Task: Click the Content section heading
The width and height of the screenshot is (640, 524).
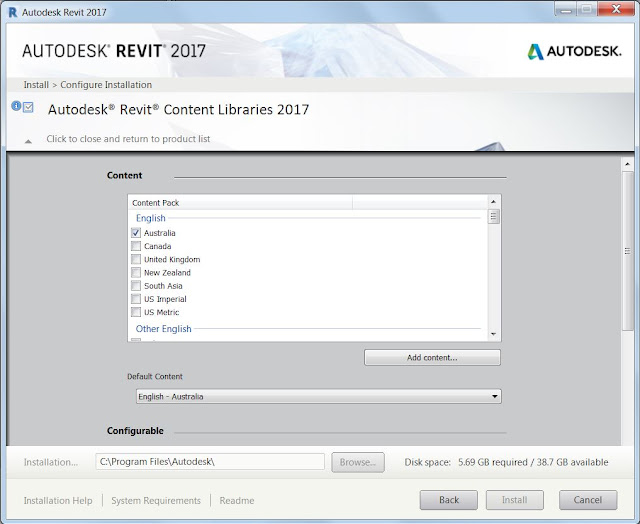Action: point(124,175)
